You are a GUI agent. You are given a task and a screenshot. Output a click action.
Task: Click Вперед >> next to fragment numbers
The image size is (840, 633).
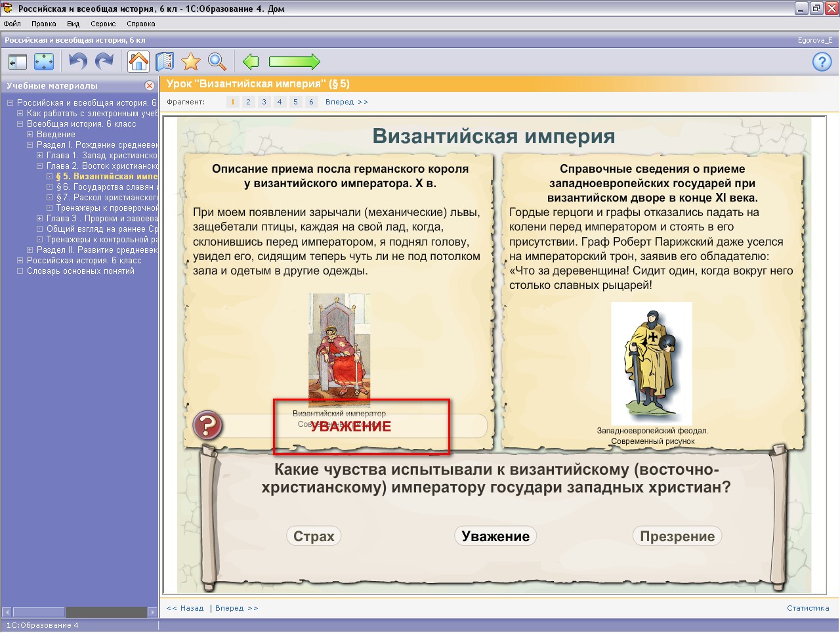tap(347, 102)
